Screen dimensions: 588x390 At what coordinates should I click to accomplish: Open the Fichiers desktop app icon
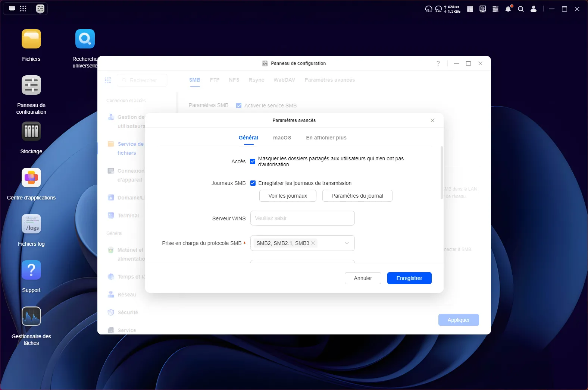[x=31, y=39]
